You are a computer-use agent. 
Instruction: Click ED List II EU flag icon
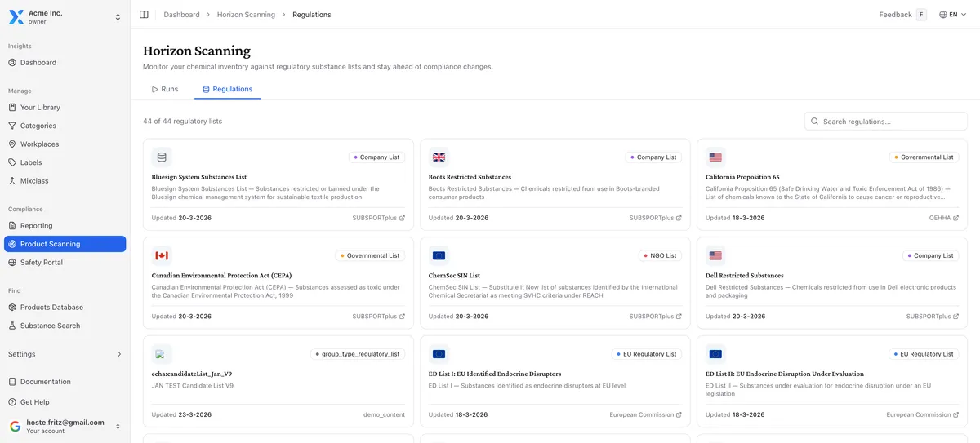[x=715, y=354]
